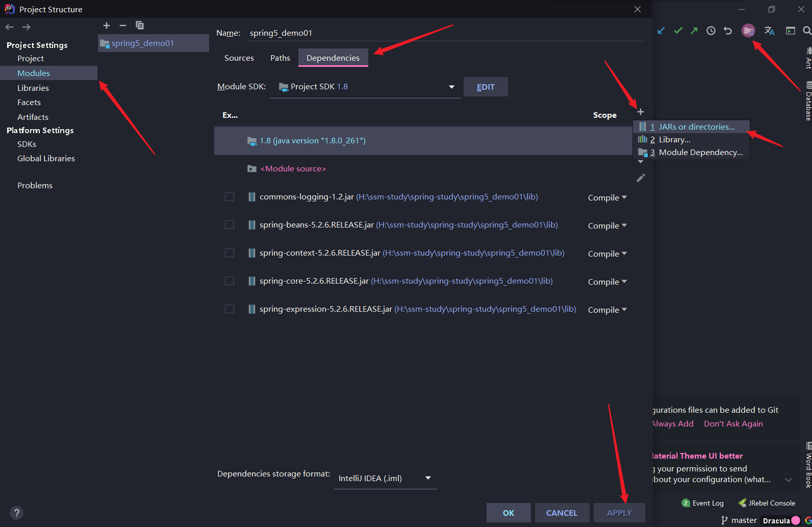Open the Database tool window
The height and width of the screenshot is (527, 812).
(808, 101)
